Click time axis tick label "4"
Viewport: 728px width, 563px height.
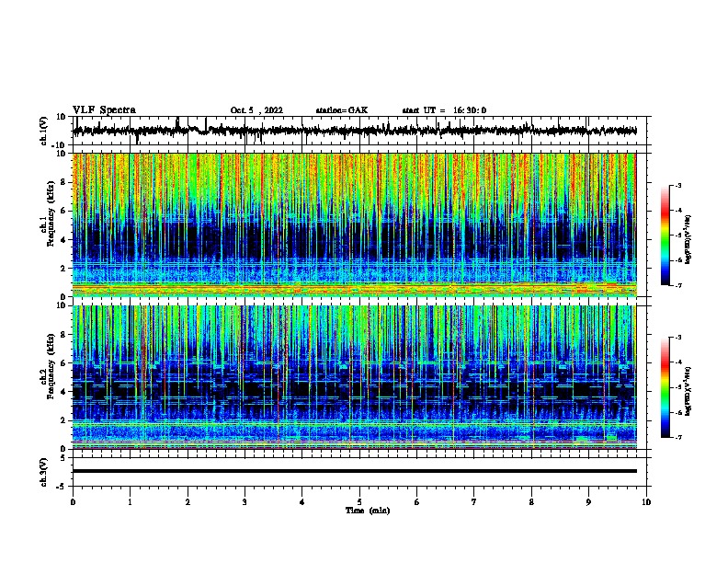[x=302, y=502]
